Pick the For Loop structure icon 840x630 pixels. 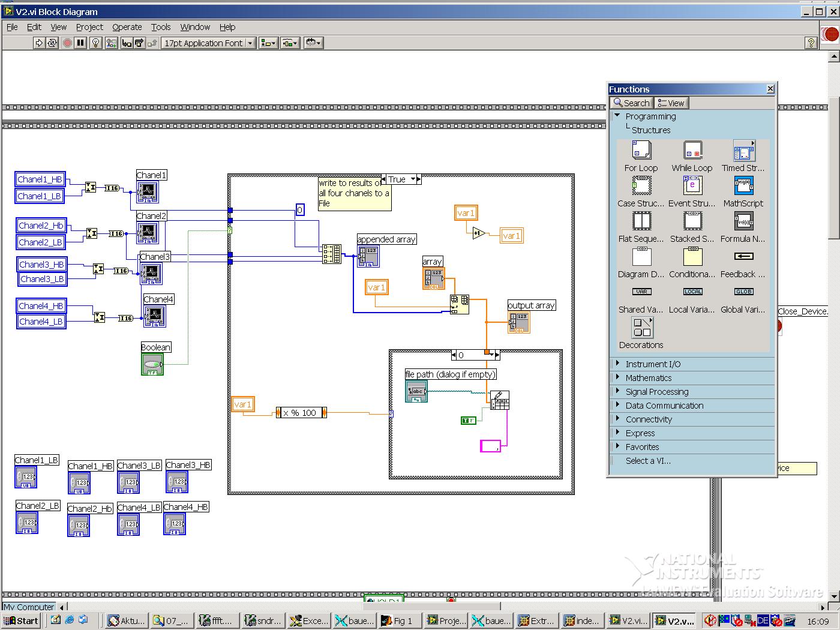[641, 151]
